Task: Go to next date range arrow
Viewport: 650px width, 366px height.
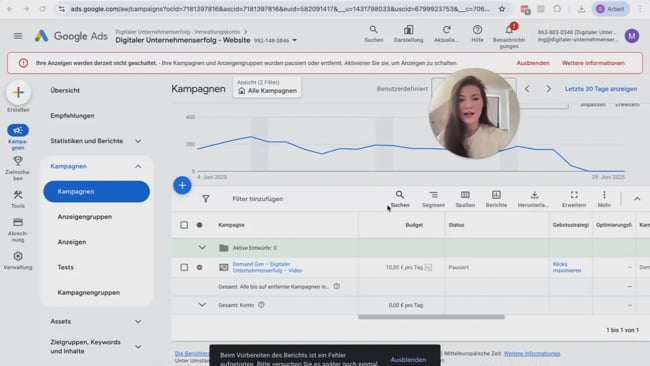Action: (548, 89)
